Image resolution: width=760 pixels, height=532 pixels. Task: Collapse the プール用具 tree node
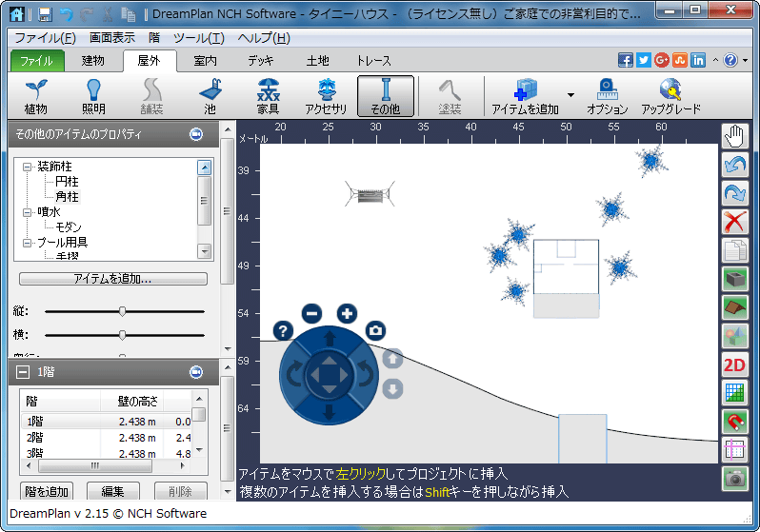(27, 243)
